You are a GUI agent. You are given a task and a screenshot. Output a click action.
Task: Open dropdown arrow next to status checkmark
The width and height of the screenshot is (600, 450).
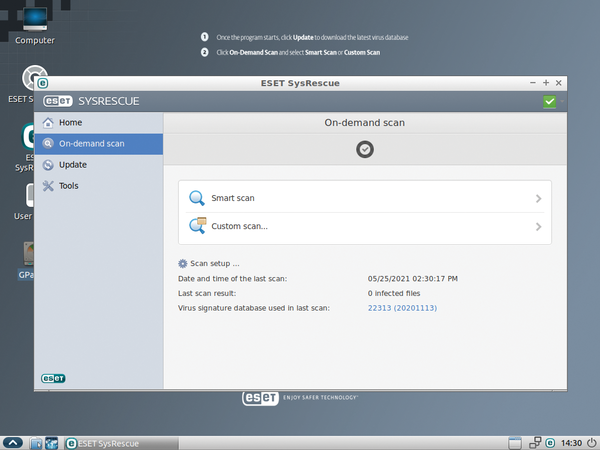[562, 101]
